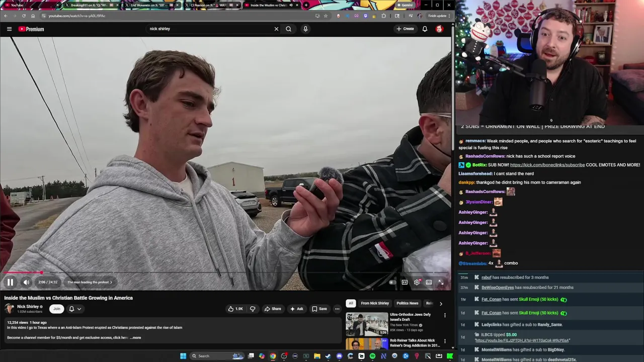The width and height of the screenshot is (644, 362).
Task: Switch to the first YouTube tab
Action: pyautogui.click(x=30, y=5)
